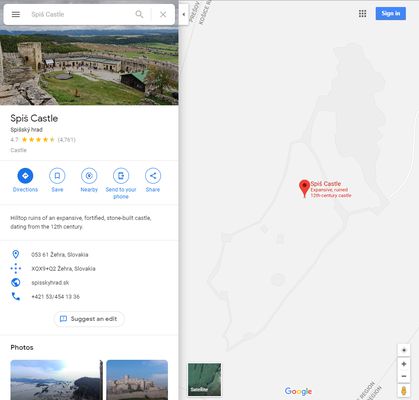Open the hamburger menu
The height and width of the screenshot is (400, 419).
click(16, 14)
